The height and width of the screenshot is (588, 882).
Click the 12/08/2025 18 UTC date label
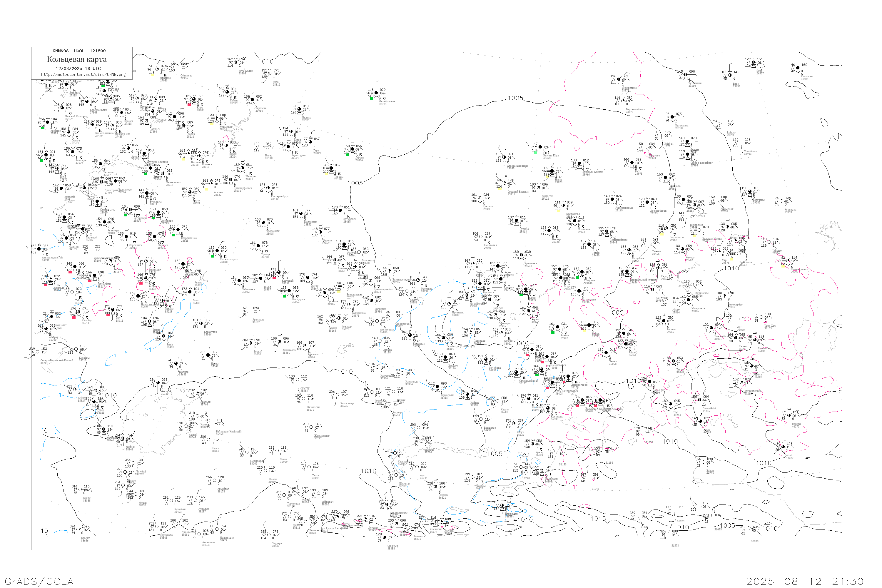[x=78, y=69]
